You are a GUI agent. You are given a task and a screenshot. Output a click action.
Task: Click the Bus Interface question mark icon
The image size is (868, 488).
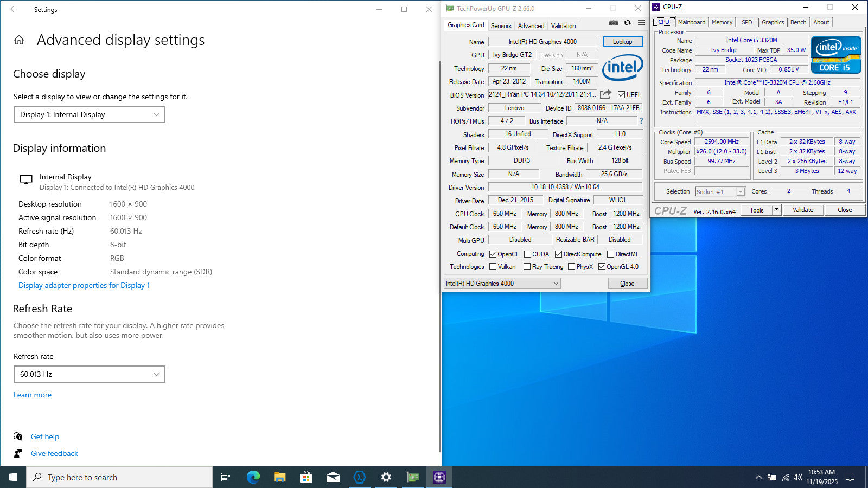[x=641, y=121]
